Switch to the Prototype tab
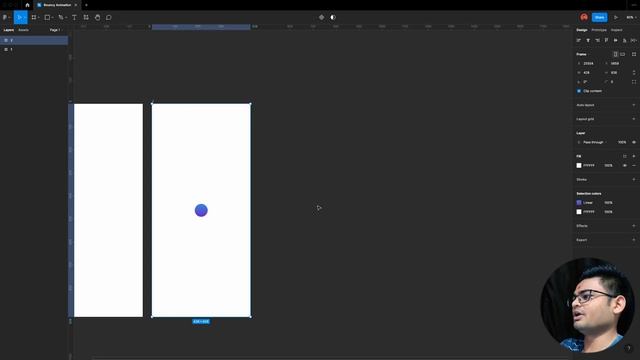The height and width of the screenshot is (360, 640). click(x=599, y=30)
